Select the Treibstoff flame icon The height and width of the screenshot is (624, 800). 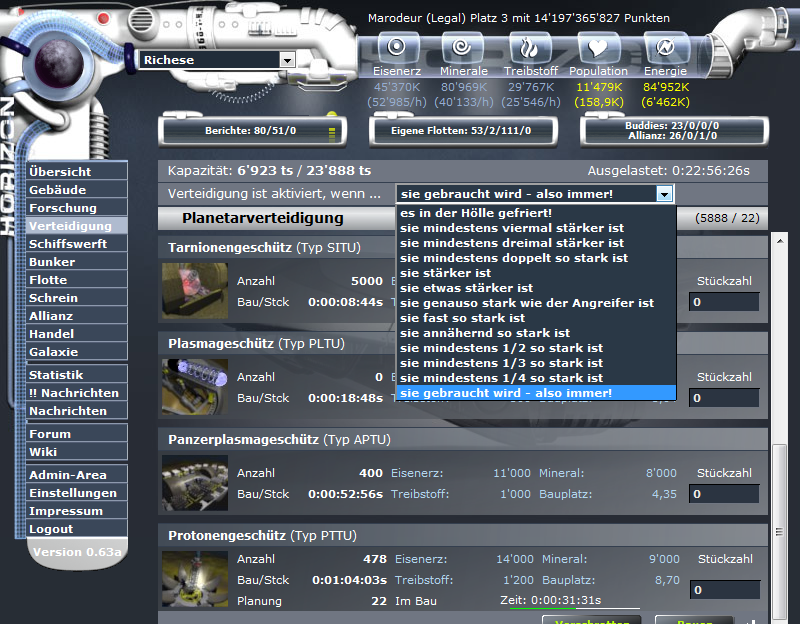(531, 47)
